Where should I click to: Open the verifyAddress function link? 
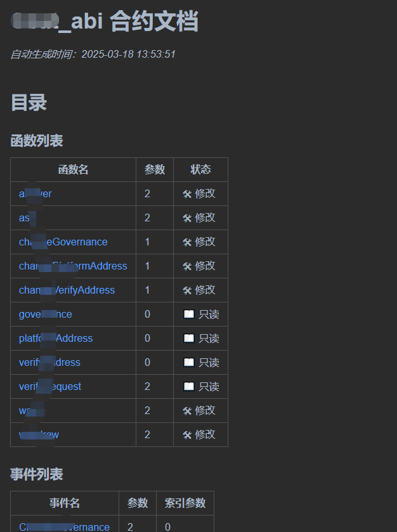(49, 362)
